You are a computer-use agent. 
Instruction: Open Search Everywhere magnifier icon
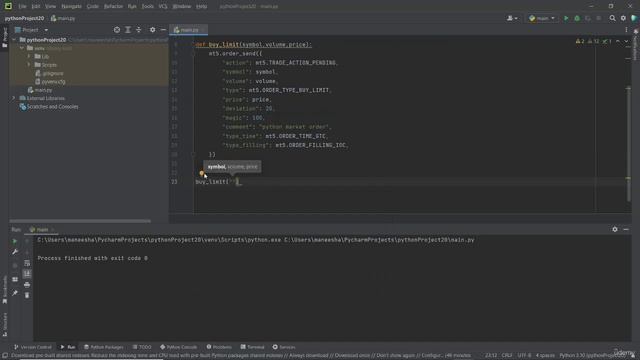click(x=612, y=18)
